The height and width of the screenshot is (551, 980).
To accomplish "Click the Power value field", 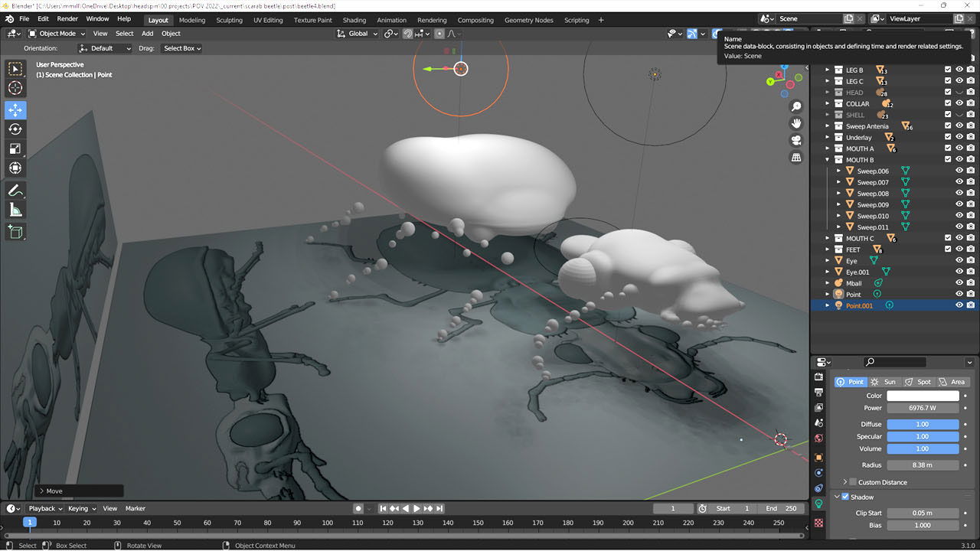I will tap(923, 408).
